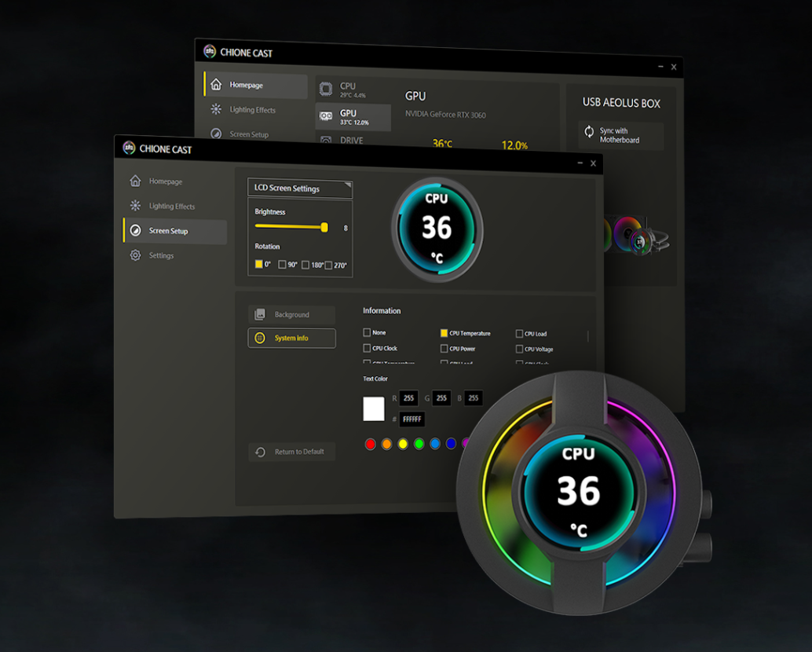Viewport: 812px width, 652px height.
Task: Select the CPU tab in back window
Action: [x=353, y=89]
